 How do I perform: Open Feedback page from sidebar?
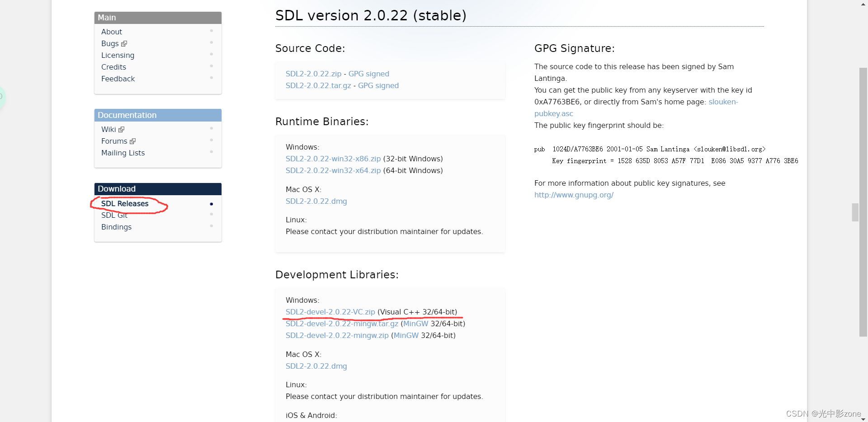(118, 79)
